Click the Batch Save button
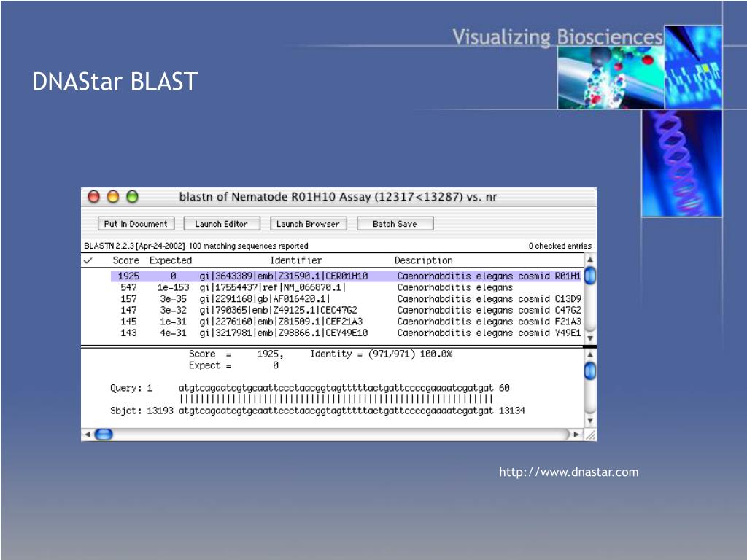Viewport: 747px width, 560px height. pos(395,224)
